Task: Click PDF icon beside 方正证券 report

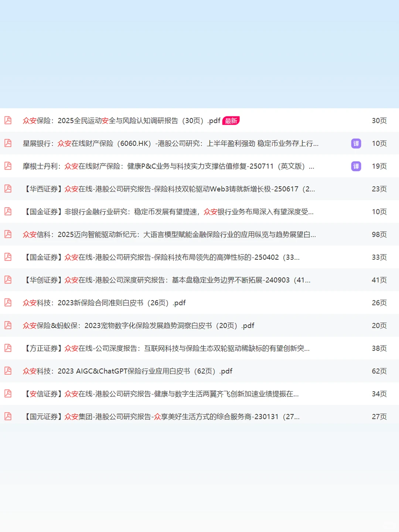Action: coord(8,348)
